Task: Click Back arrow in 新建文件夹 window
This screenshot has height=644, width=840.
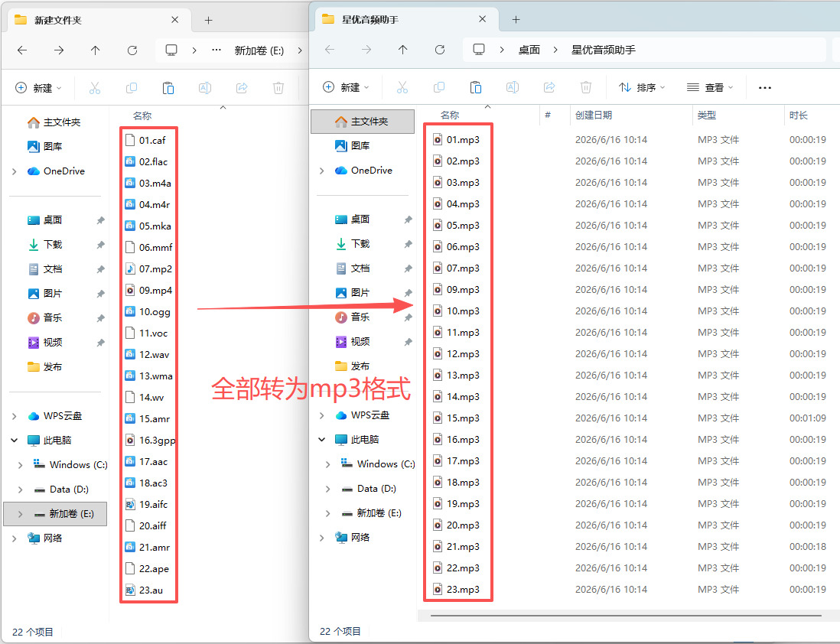Action: [x=22, y=50]
